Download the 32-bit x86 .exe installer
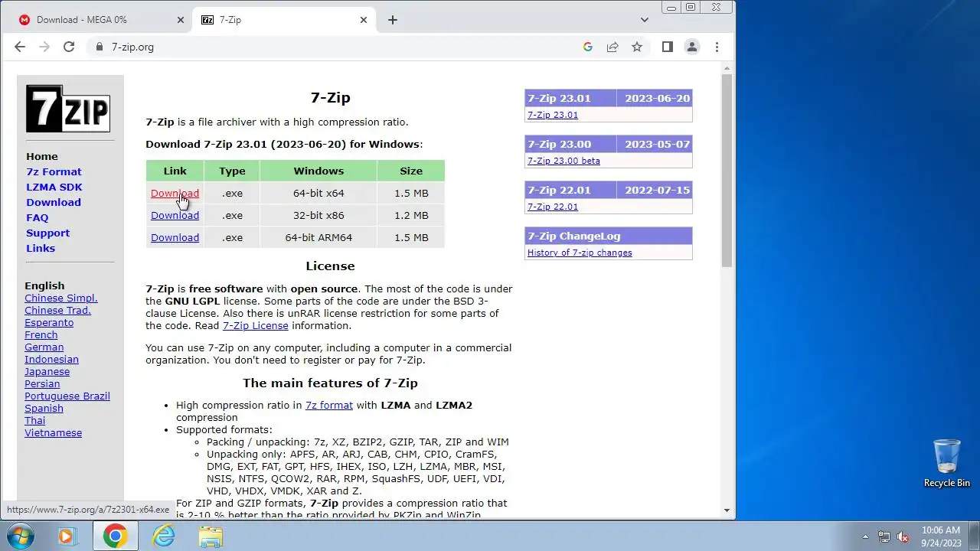 pos(175,215)
